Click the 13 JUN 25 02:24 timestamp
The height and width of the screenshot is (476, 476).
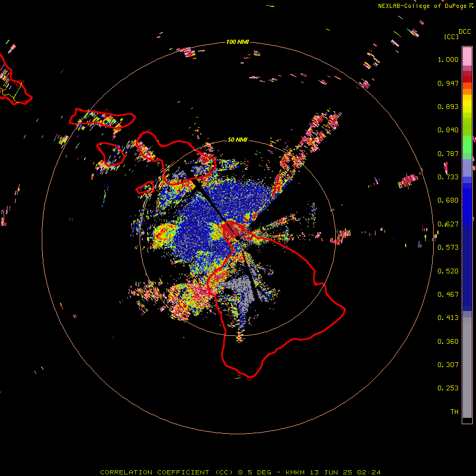(345, 472)
